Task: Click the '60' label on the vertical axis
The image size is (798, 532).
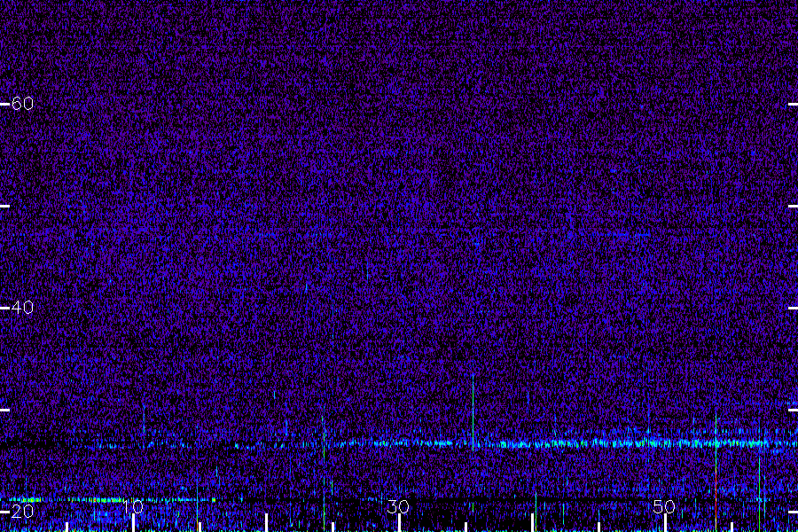Action: tap(22, 104)
